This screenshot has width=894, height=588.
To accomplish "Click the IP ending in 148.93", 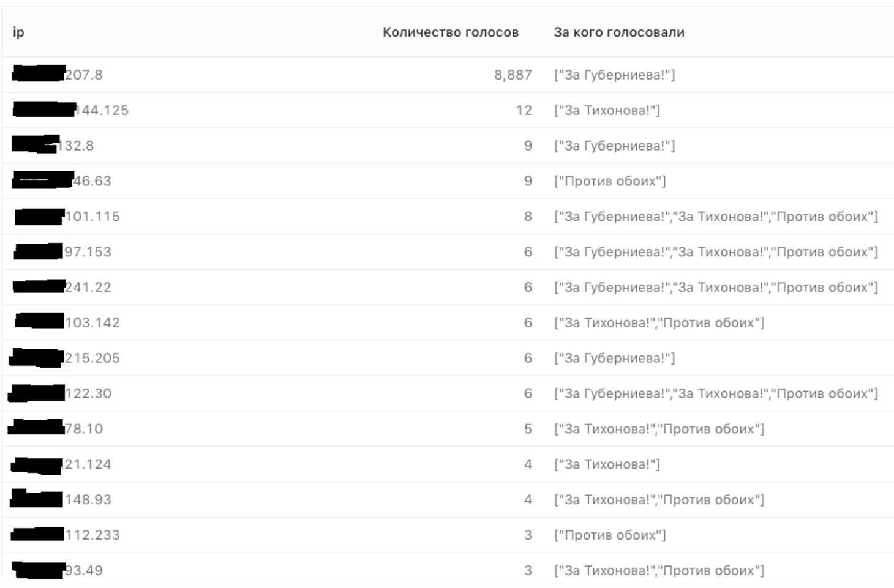I will click(x=61, y=499).
